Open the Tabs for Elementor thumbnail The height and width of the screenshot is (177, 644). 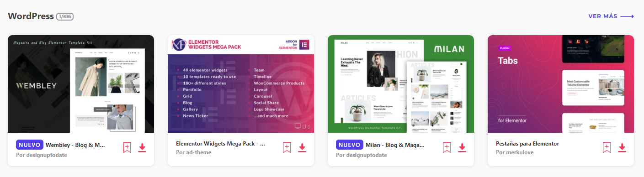click(x=561, y=84)
